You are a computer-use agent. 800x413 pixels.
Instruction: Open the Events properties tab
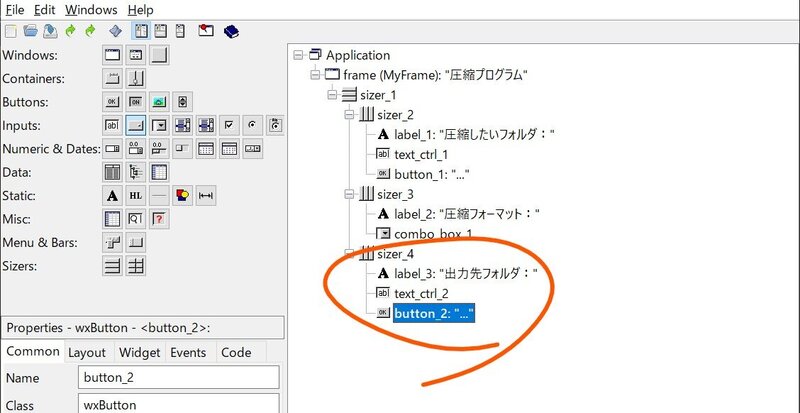point(187,352)
